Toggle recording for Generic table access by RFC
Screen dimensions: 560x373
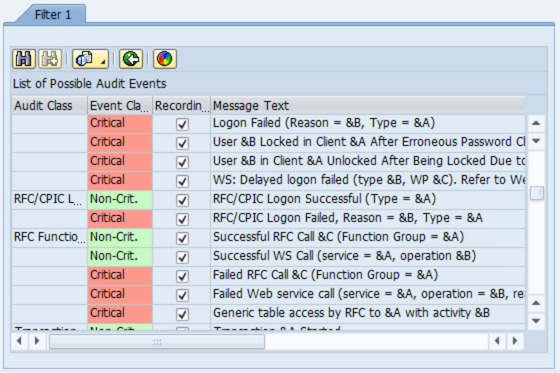(182, 314)
